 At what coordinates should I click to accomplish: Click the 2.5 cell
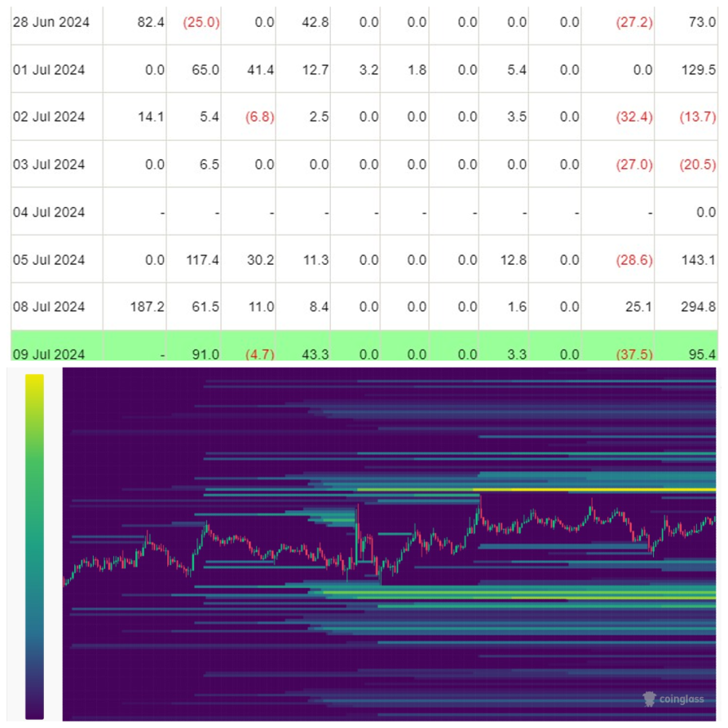click(319, 117)
